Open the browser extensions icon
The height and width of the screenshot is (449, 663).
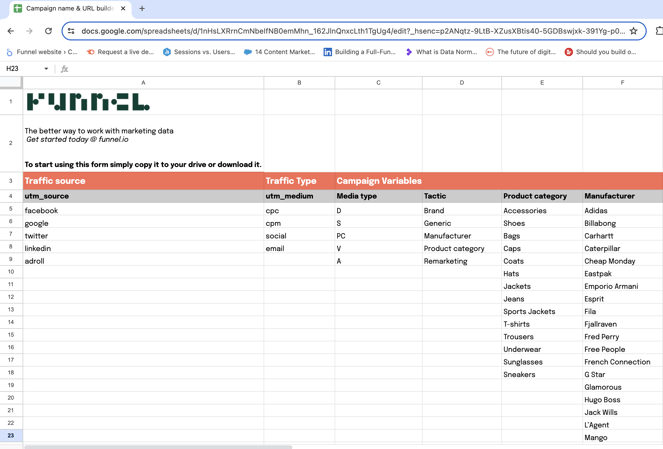click(658, 31)
